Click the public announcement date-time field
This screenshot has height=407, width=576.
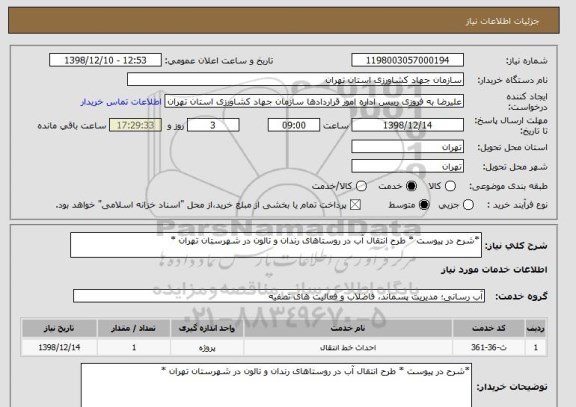coord(105,60)
